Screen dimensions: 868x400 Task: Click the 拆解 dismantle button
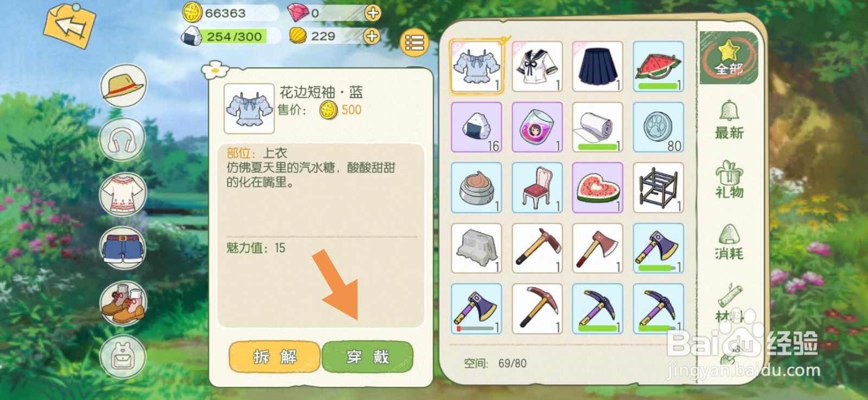click(x=275, y=357)
